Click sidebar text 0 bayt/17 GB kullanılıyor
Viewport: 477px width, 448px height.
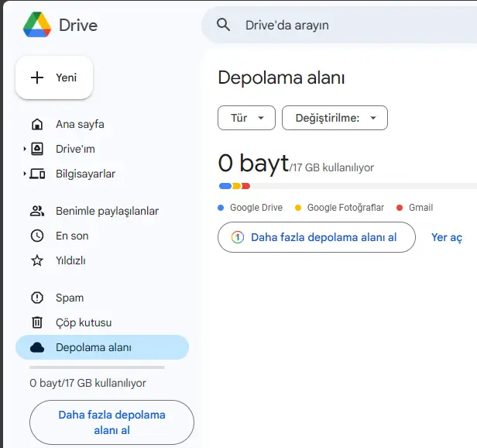pyautogui.click(x=88, y=383)
